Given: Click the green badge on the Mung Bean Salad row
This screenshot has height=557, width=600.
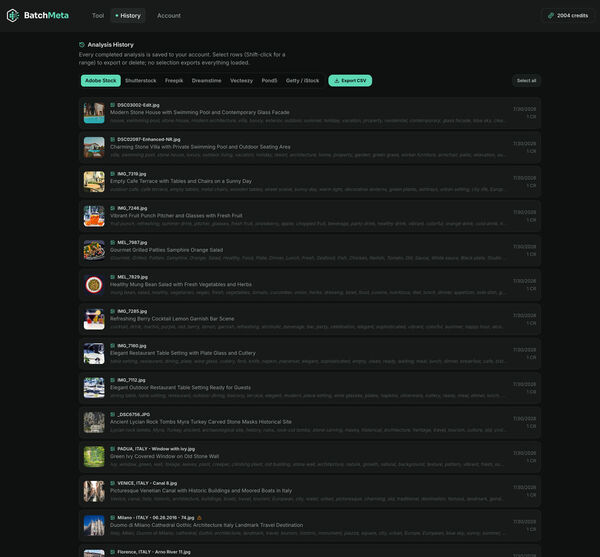Looking at the screenshot, I should pos(112,277).
